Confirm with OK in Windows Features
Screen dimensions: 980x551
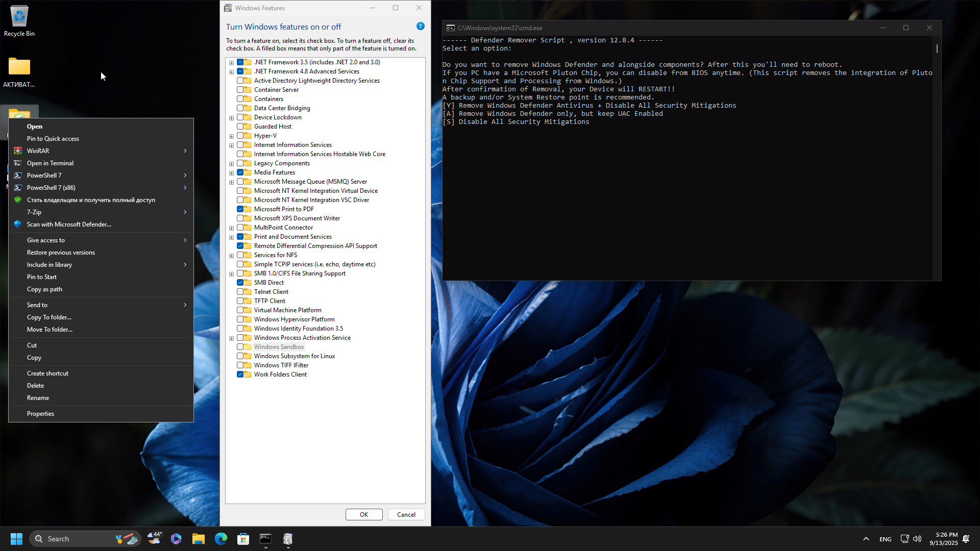364,514
